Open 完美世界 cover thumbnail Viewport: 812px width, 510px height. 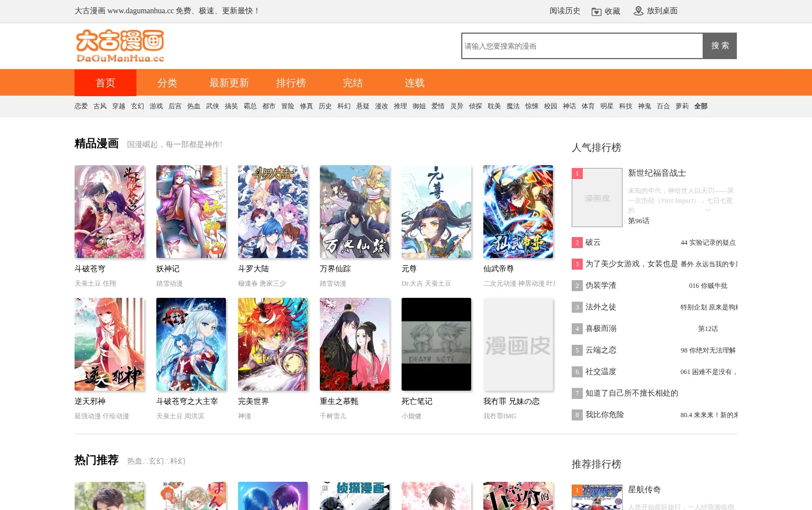[x=273, y=344]
